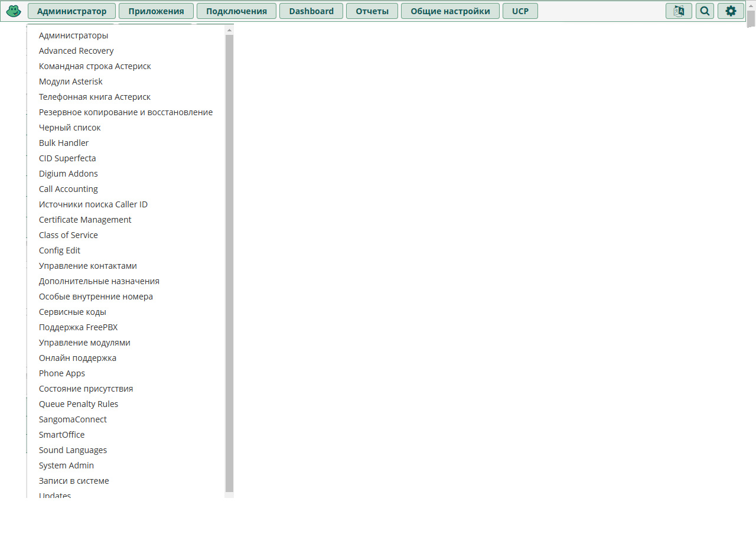Select Phone Apps entry

[x=62, y=373]
